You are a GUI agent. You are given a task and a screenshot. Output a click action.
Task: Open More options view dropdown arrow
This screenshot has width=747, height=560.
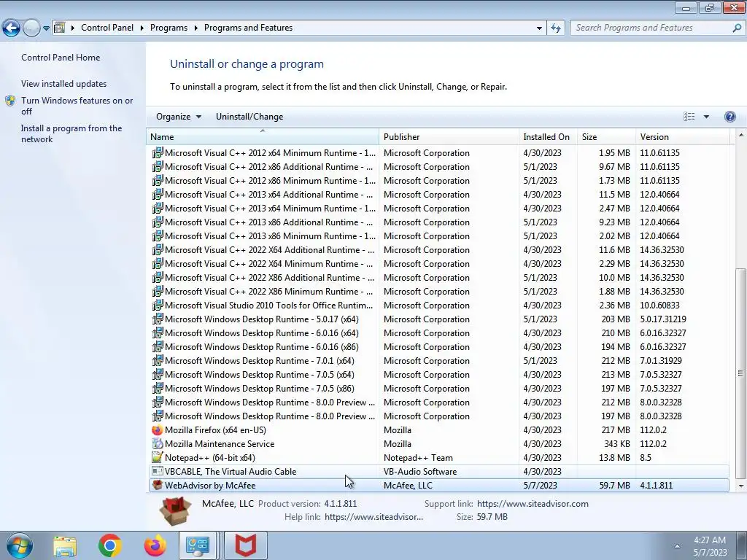pos(706,117)
